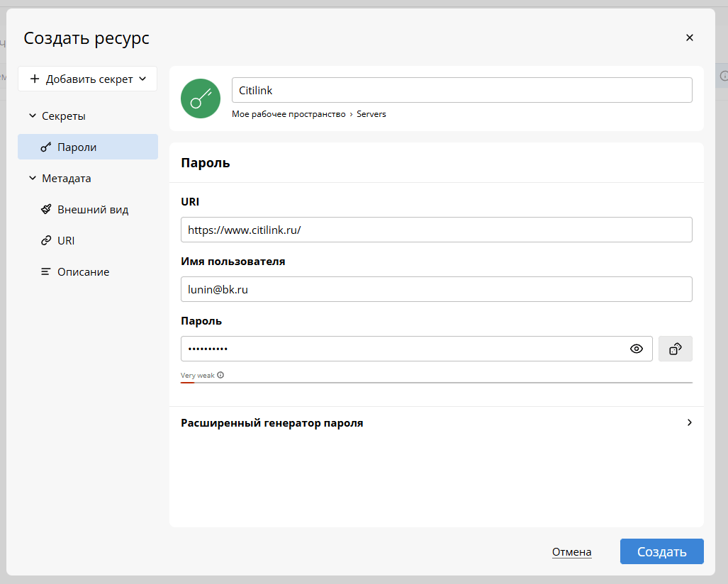Click the Very weak strength label

(197, 375)
